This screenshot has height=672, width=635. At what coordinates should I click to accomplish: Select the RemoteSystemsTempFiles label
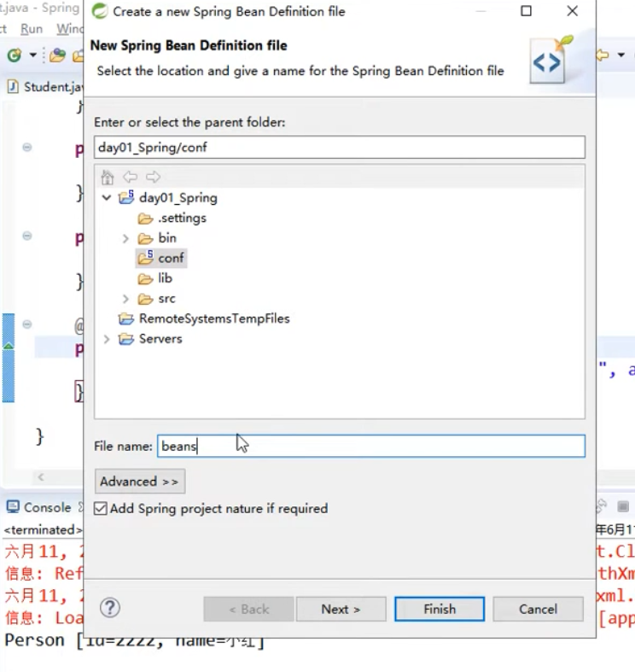click(x=214, y=318)
